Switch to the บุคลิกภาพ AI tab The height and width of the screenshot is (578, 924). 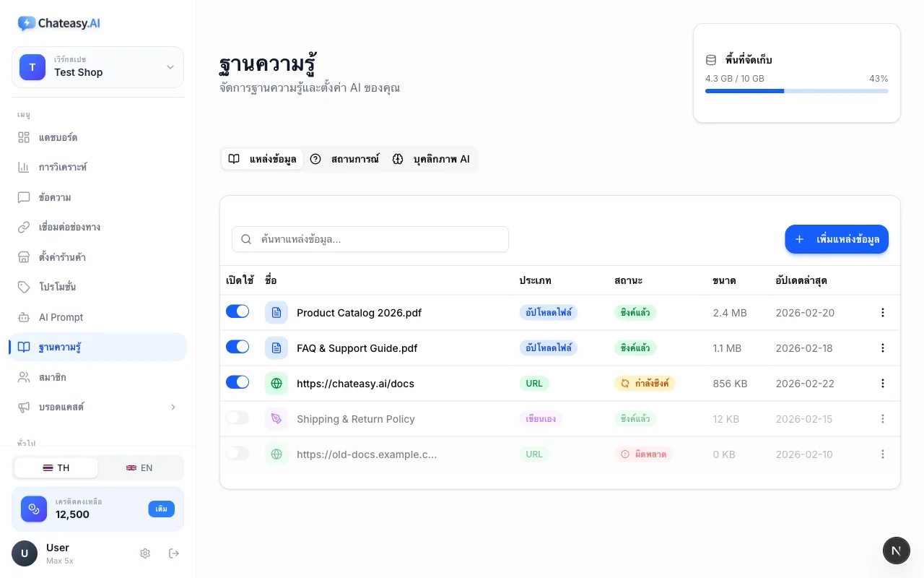(431, 159)
